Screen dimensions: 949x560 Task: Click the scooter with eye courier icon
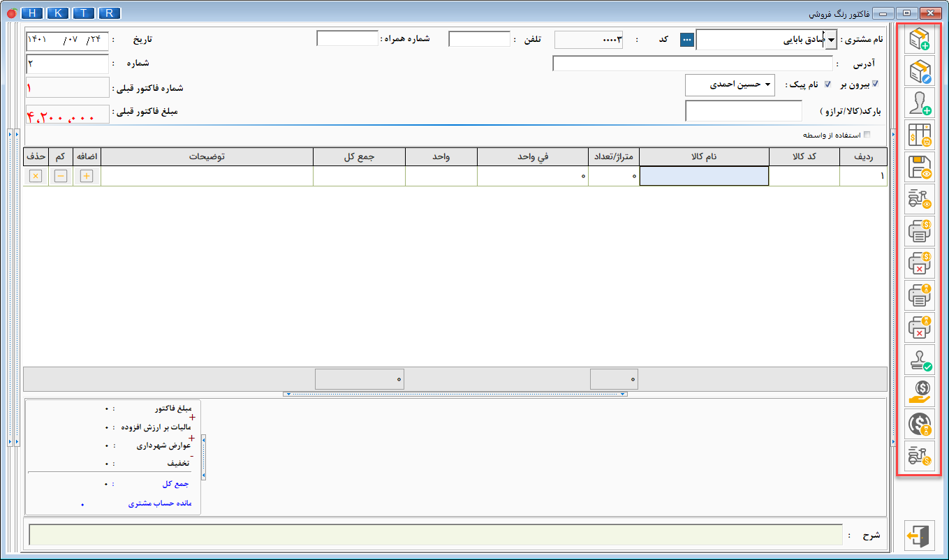click(x=919, y=199)
